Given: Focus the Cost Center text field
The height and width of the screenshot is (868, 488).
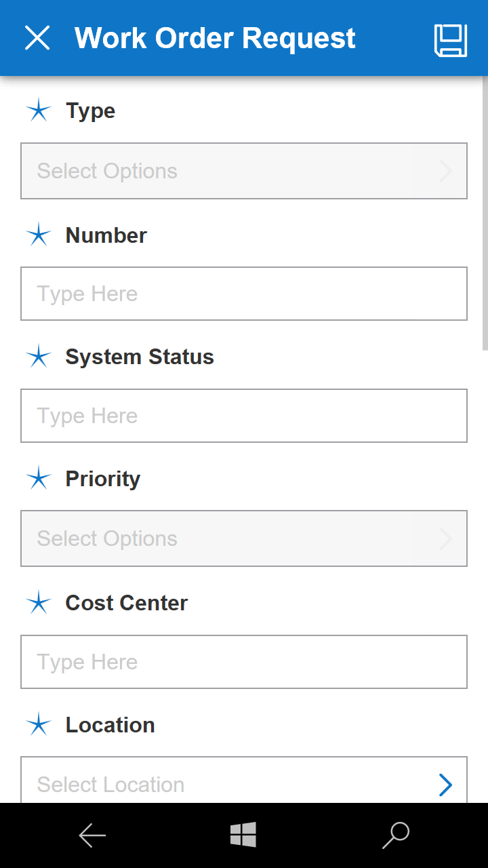Looking at the screenshot, I should click(244, 662).
